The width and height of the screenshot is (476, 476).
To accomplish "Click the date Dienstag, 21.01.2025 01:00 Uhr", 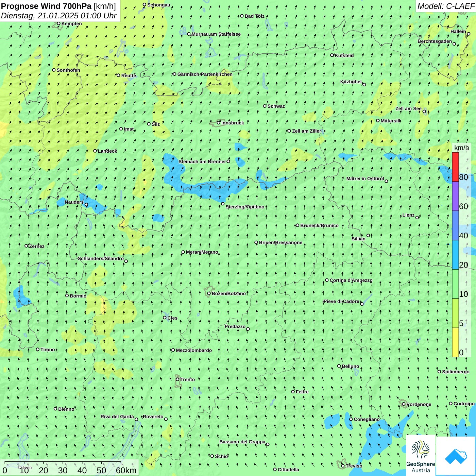I will pyautogui.click(x=59, y=16).
